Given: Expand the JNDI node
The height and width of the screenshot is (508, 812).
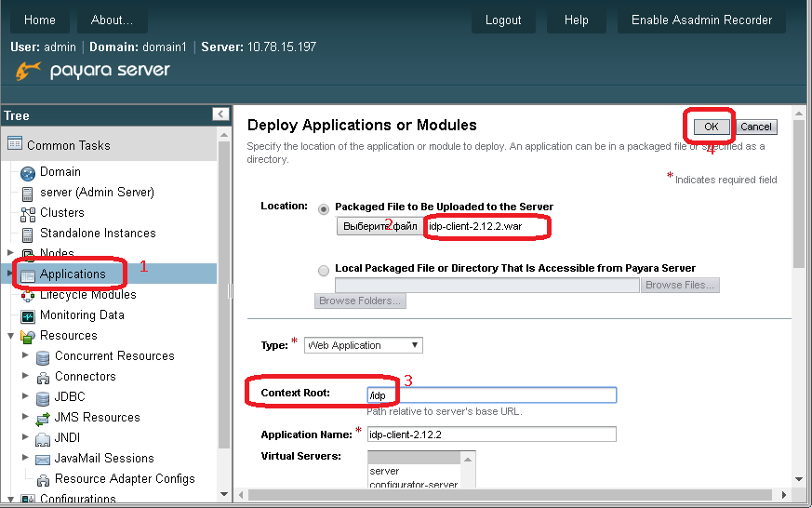Looking at the screenshot, I should click(x=25, y=436).
